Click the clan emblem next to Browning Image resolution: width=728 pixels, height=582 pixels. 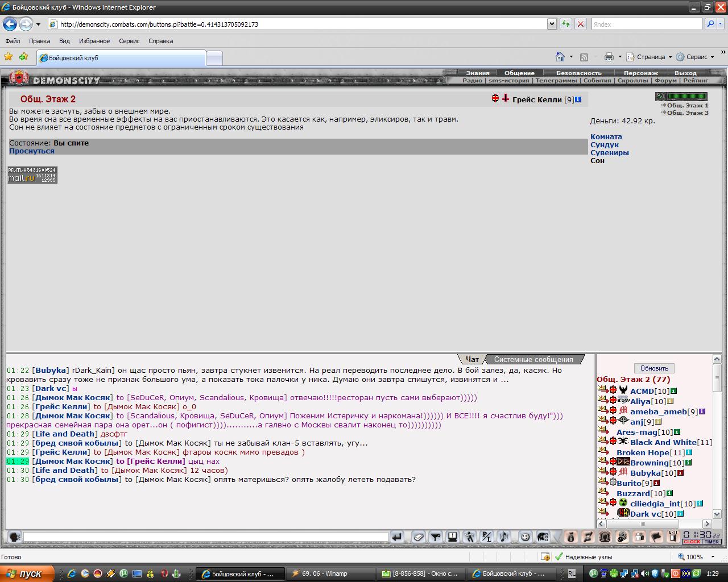pos(623,462)
